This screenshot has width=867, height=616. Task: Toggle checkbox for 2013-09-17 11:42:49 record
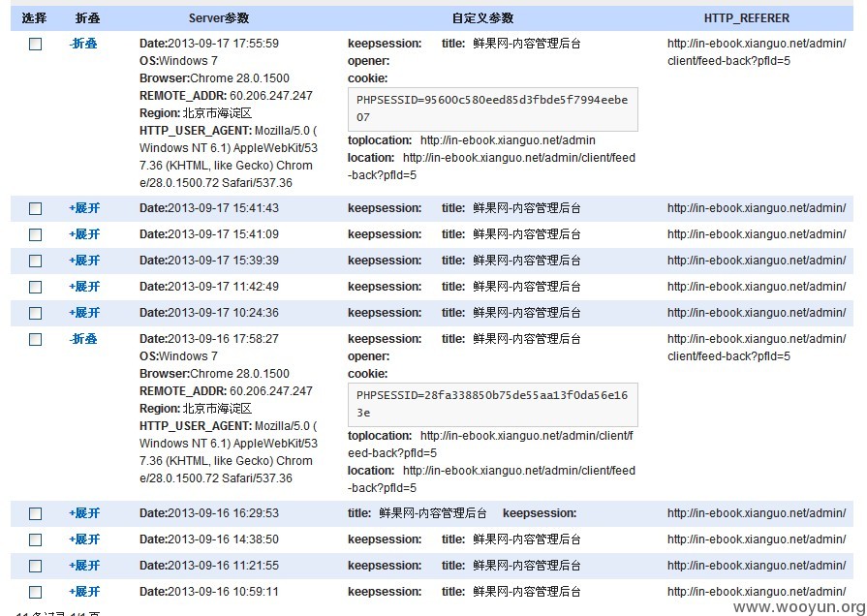[35, 287]
